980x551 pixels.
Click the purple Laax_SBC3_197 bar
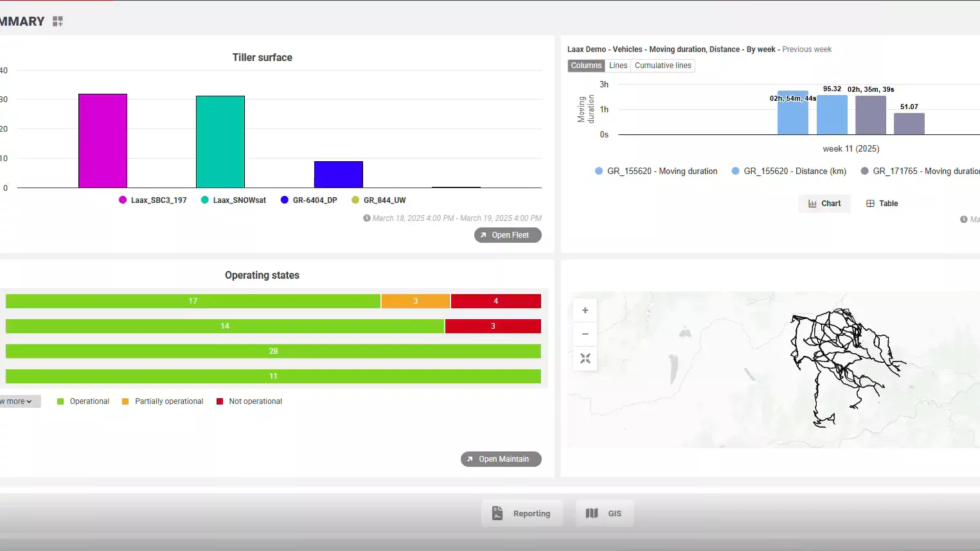[103, 141]
